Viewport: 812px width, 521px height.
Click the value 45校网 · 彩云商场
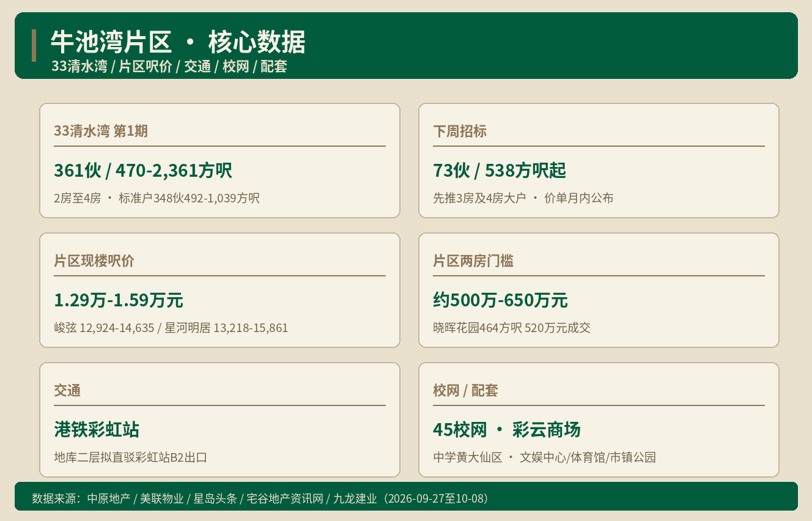(x=507, y=429)
